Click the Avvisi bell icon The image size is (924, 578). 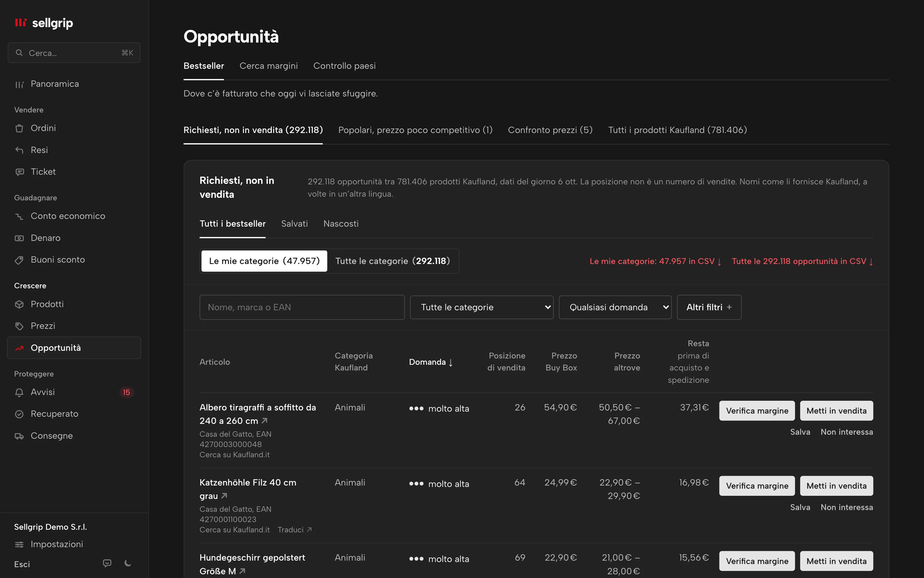tap(19, 392)
